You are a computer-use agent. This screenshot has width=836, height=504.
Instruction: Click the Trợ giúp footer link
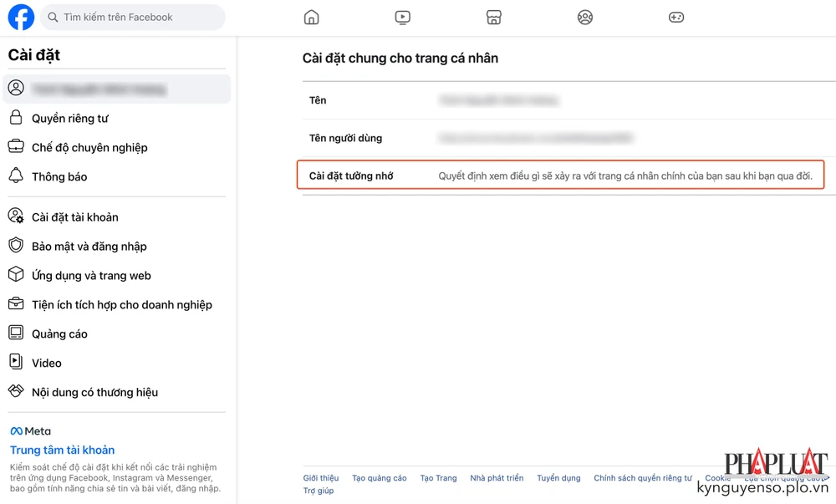point(319,491)
